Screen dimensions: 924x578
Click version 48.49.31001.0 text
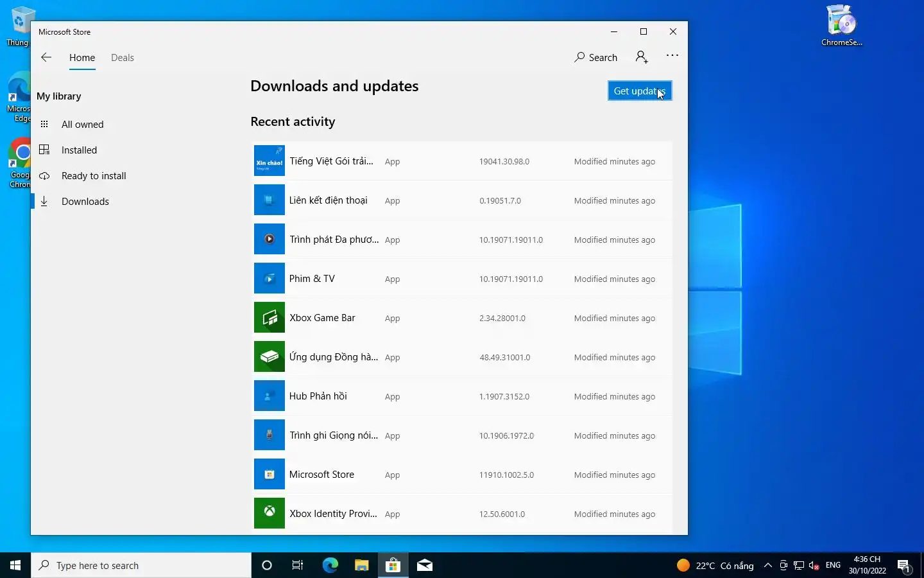pyautogui.click(x=505, y=358)
